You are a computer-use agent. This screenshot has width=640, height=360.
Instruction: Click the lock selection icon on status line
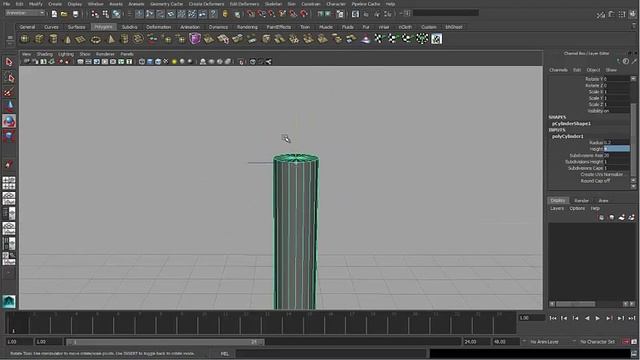pos(225,14)
